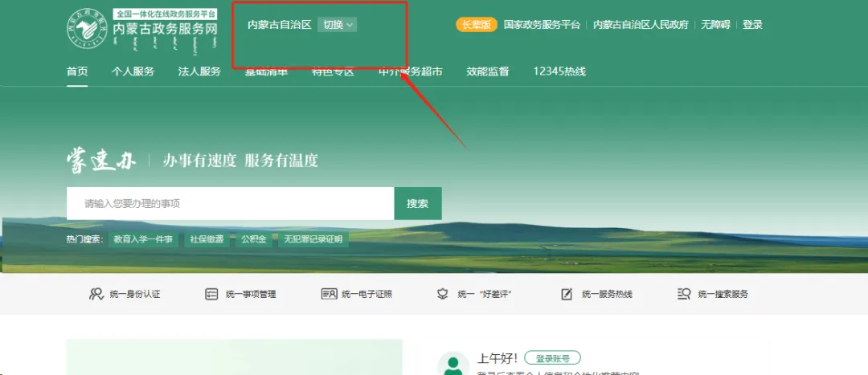The height and width of the screenshot is (375, 868).
Task: Select hot search 社保缴费
Action: pyautogui.click(x=207, y=239)
